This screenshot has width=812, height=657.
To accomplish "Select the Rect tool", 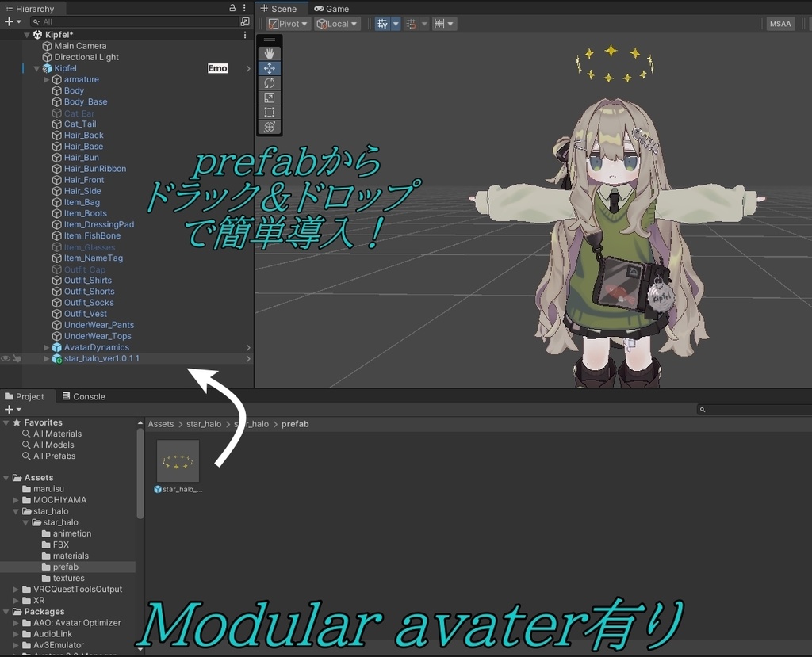I will (270, 112).
